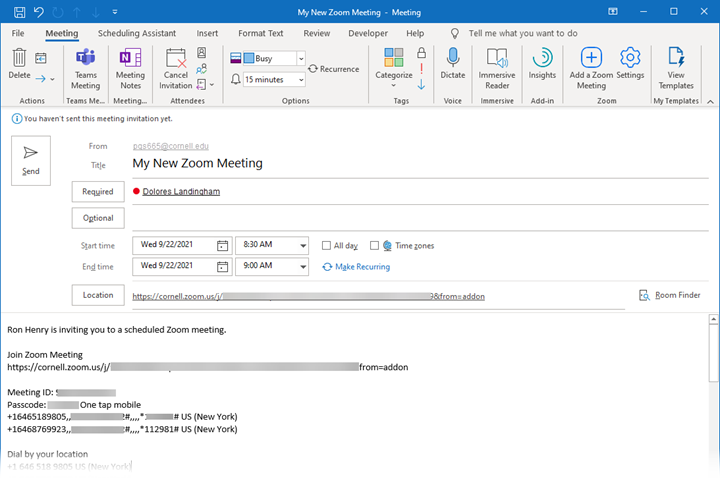This screenshot has width=720, height=479.
Task: Click the blue Forward arrow icon
Action: coord(40,79)
